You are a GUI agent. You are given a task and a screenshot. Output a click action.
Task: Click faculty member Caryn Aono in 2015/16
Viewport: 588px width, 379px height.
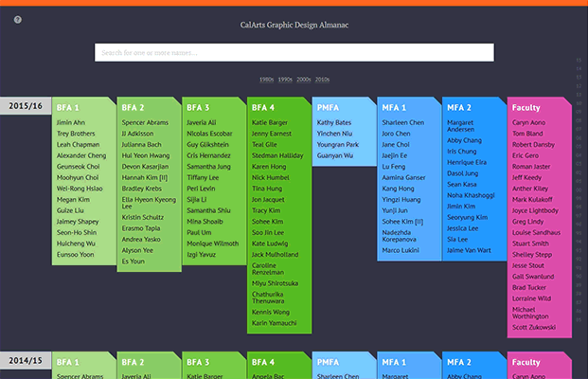tap(528, 123)
